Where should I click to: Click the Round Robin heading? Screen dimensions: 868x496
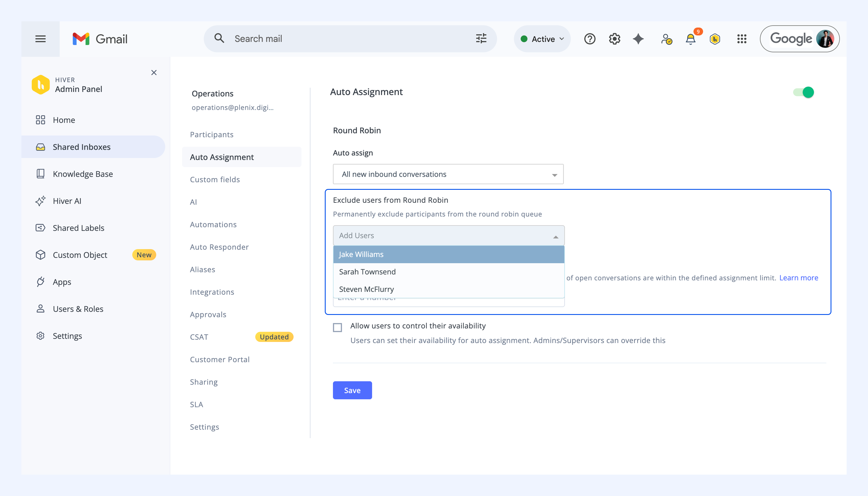[x=357, y=130]
